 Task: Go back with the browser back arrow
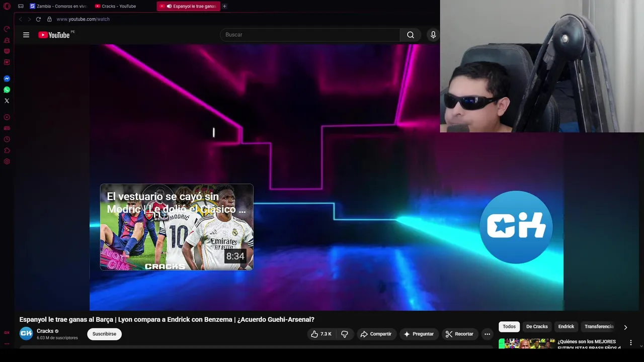(x=21, y=19)
